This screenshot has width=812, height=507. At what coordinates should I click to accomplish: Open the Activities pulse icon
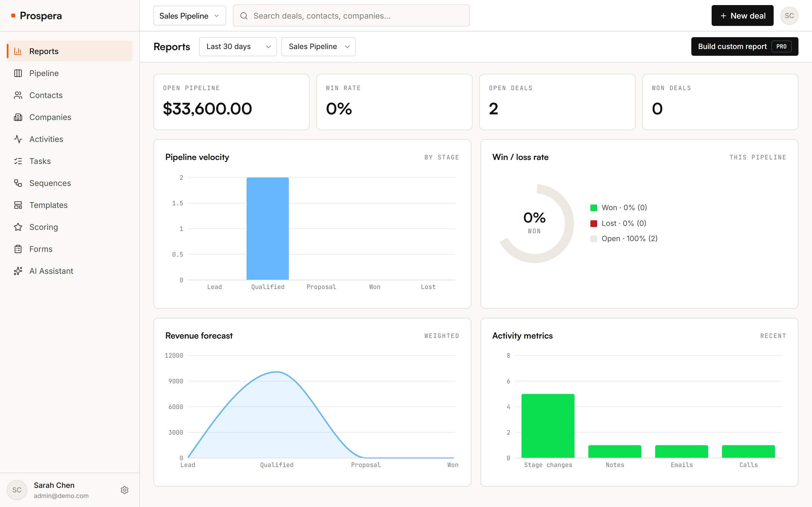click(18, 139)
